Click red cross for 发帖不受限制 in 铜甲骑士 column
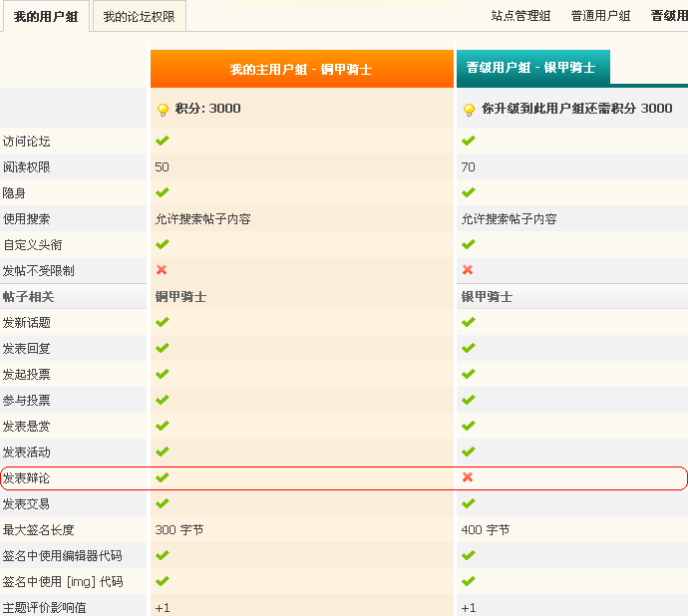This screenshot has height=616, width=688. coord(162,270)
